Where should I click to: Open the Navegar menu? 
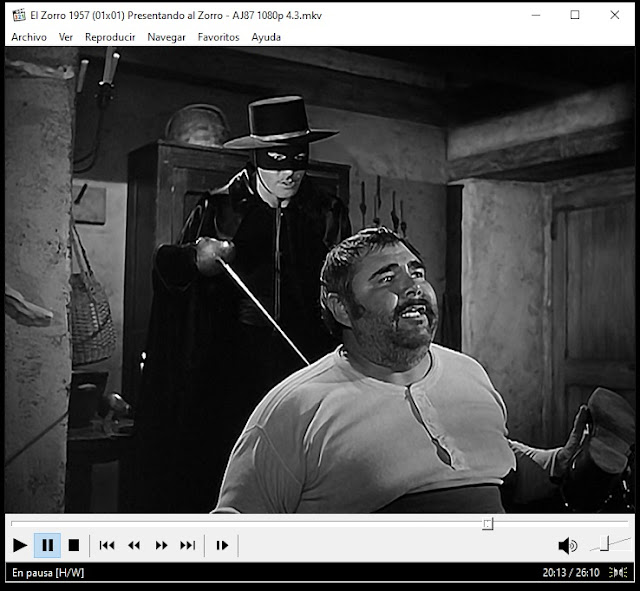coord(166,37)
